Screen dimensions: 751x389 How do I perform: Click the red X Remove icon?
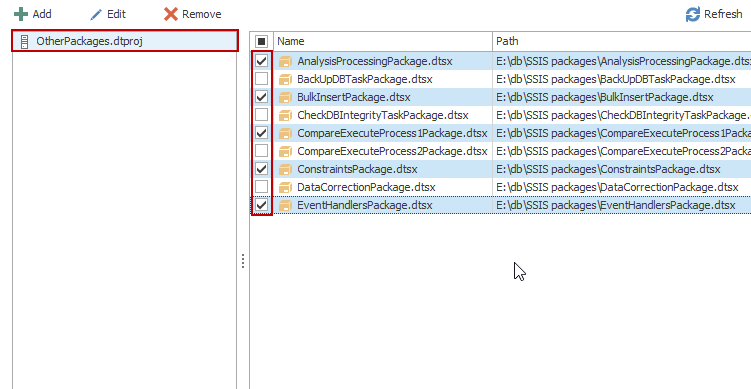pos(171,14)
